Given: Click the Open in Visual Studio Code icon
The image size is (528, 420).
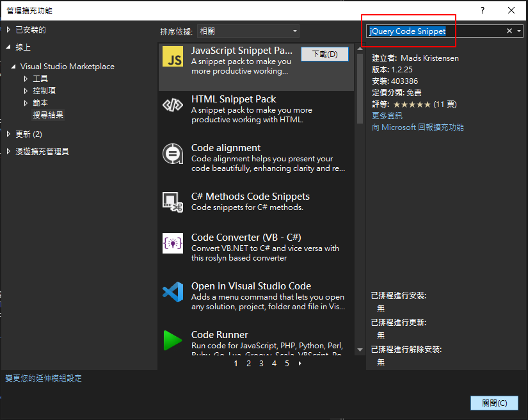Looking at the screenshot, I should (x=173, y=292).
